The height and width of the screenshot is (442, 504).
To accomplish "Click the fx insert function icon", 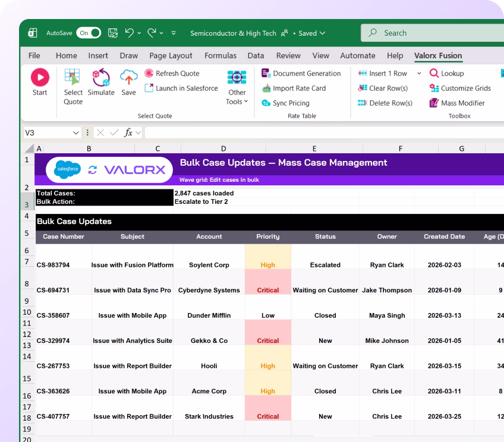I will coord(128,132).
